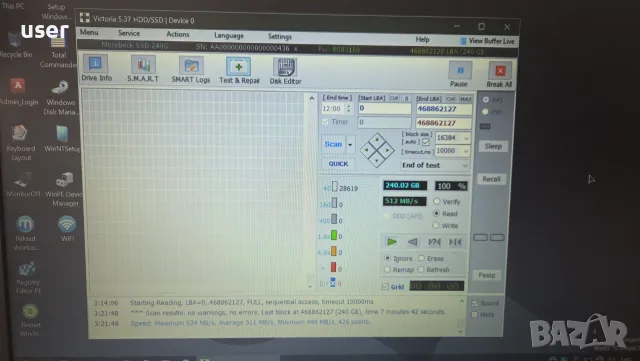Screen dimensions: 640x361
Task: Open Admin_Login desktop icon
Action: [18, 92]
